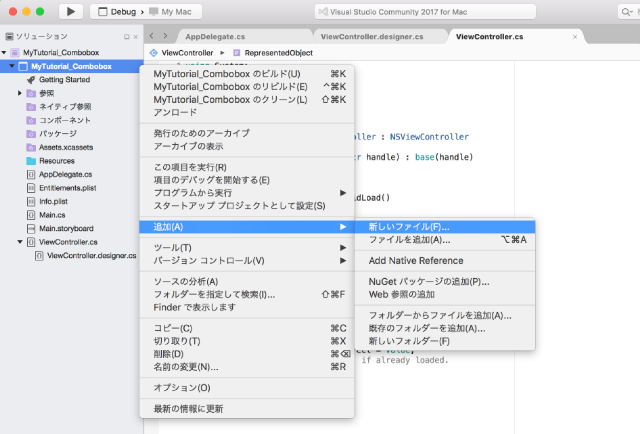Navigate back with the left arrow
640x434 pixels.
coord(152,36)
